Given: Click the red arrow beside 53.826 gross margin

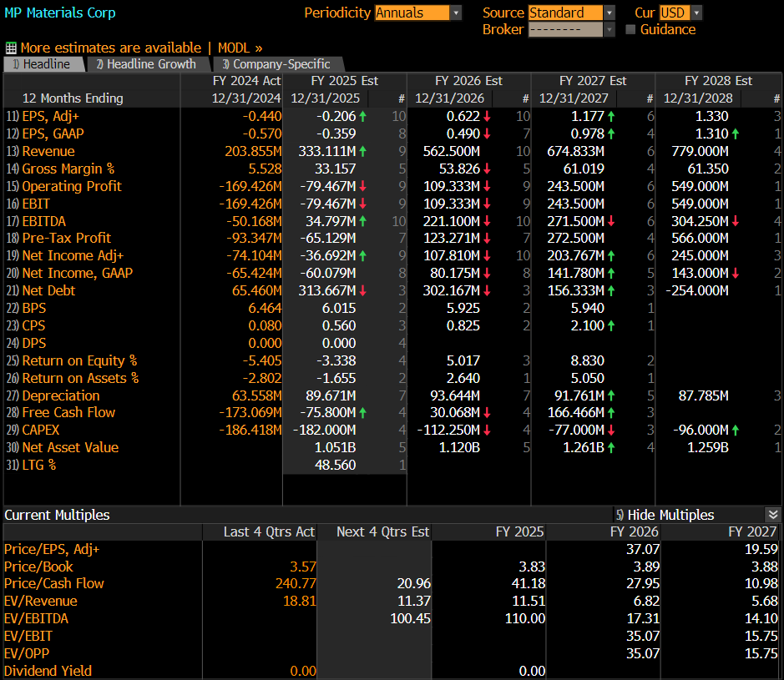Looking at the screenshot, I should [x=487, y=169].
